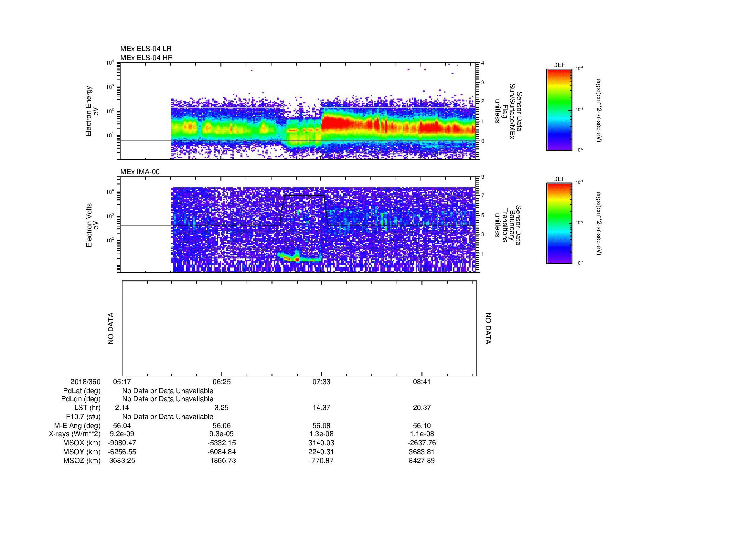The image size is (756, 534).
Task: Click the right NO DATA label
Action: [488, 328]
